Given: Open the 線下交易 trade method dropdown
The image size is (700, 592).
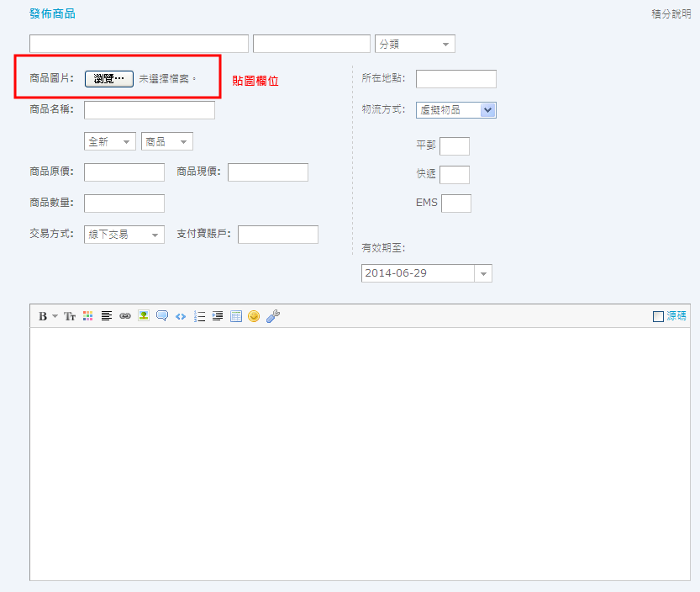Looking at the screenshot, I should (x=124, y=235).
